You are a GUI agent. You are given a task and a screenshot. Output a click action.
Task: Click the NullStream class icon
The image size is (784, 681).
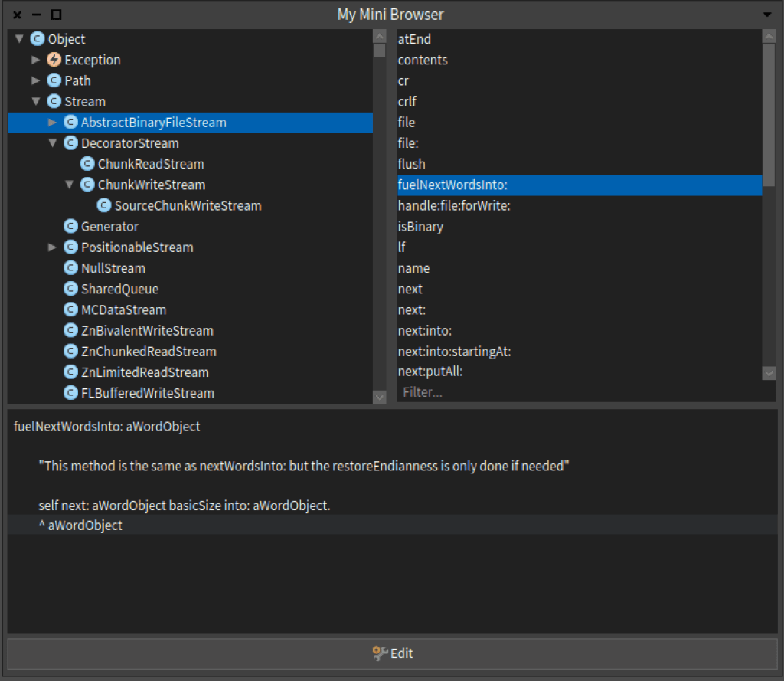tap(70, 268)
